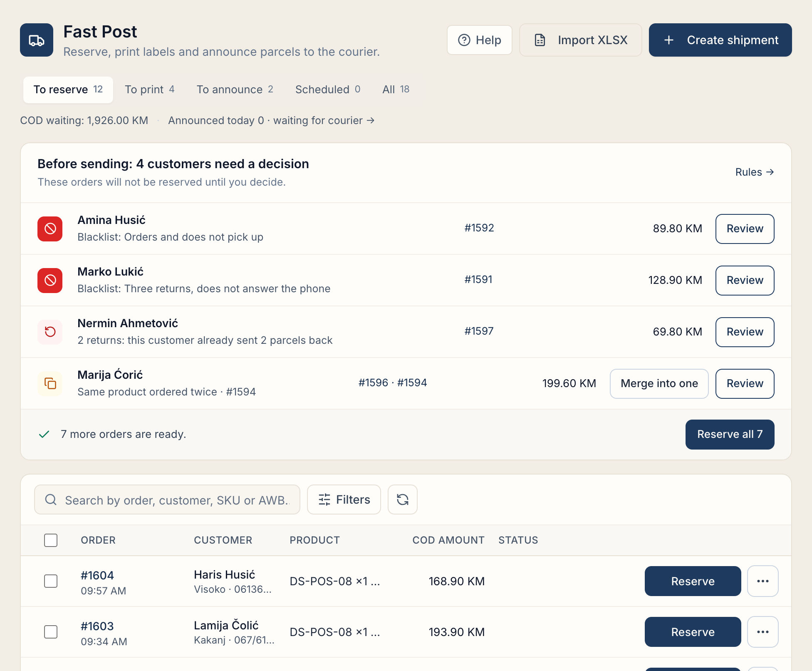Screen dimensions: 812x671
Task: Merge Marija Ćorić's orders into one
Action: (x=659, y=383)
